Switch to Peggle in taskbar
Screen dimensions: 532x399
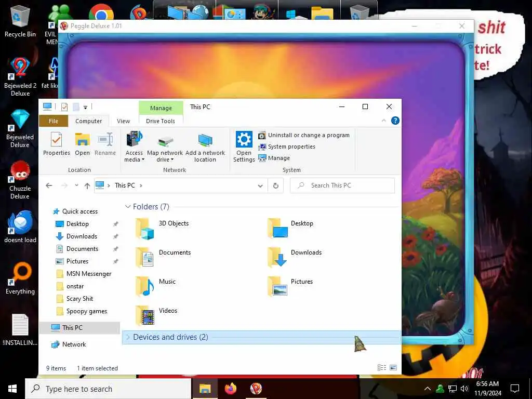256,389
